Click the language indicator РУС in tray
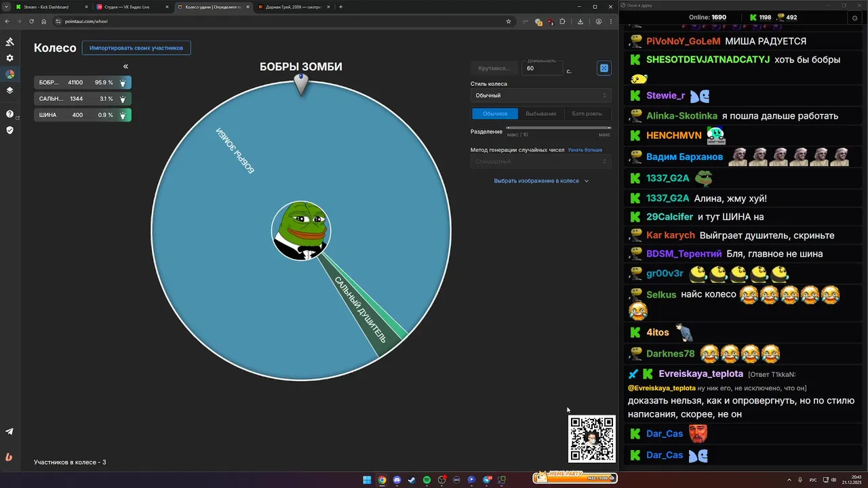 [x=813, y=480]
